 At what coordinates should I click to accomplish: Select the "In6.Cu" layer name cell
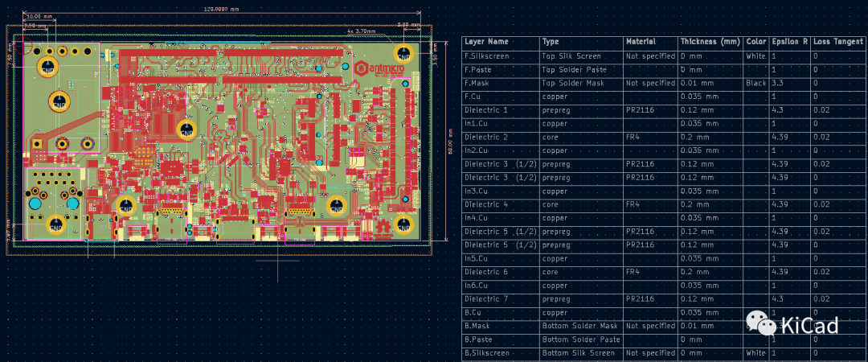coord(501,286)
